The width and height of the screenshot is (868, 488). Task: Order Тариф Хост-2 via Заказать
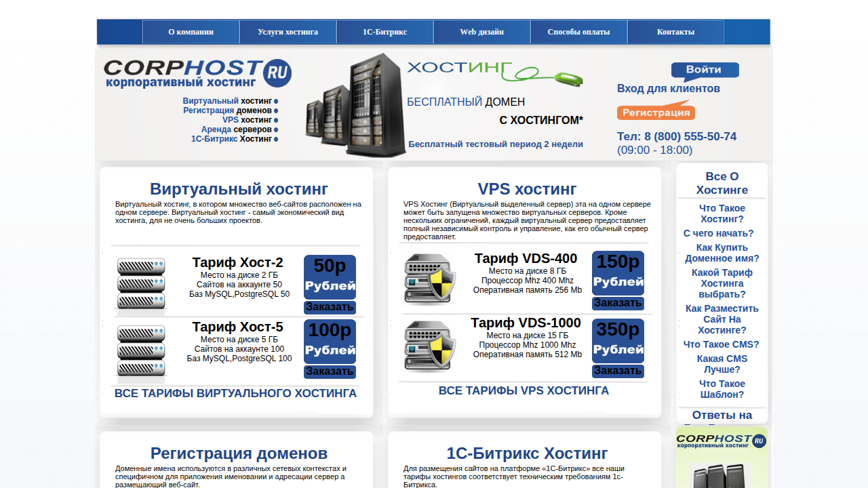(330, 307)
